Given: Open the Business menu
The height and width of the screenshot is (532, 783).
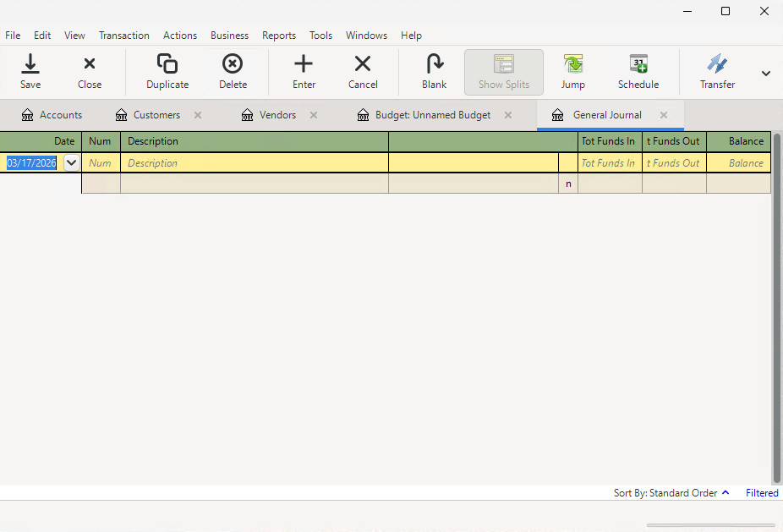Looking at the screenshot, I should coord(230,36).
